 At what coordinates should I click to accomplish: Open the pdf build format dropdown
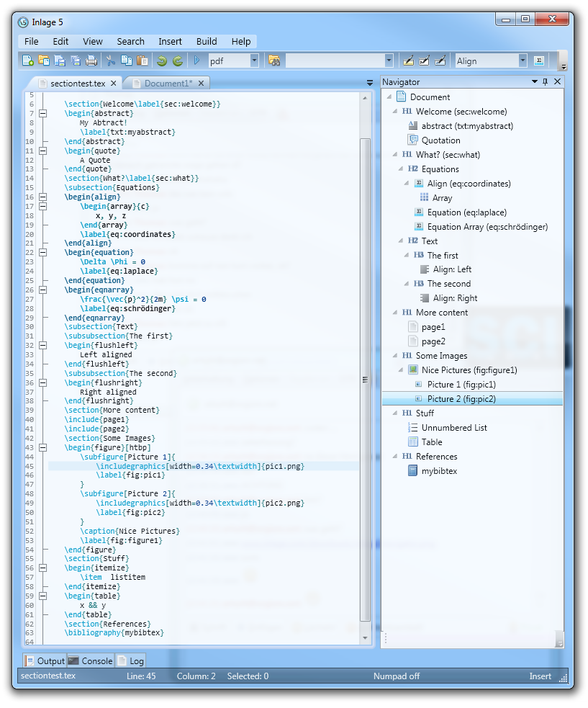[254, 61]
